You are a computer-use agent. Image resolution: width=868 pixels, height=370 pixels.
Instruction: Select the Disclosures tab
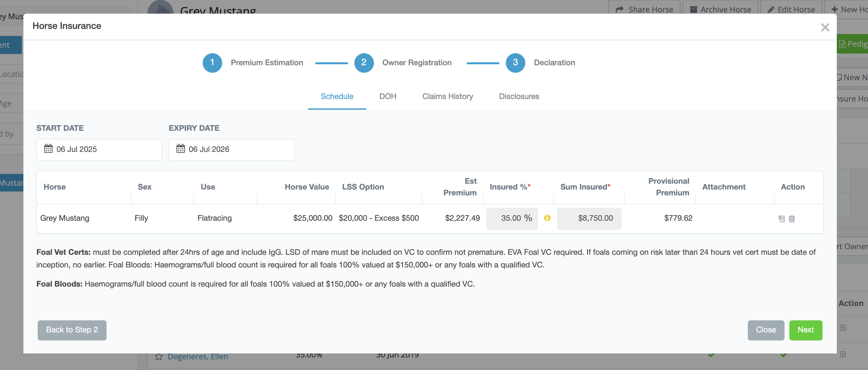pos(518,96)
